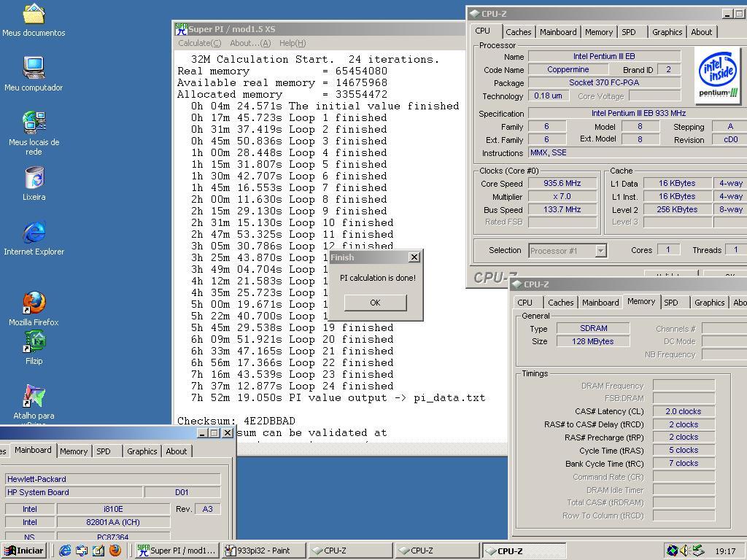The width and height of the screenshot is (747, 560).
Task: Click the volume speaker tray icon
Action: pyautogui.click(x=684, y=551)
